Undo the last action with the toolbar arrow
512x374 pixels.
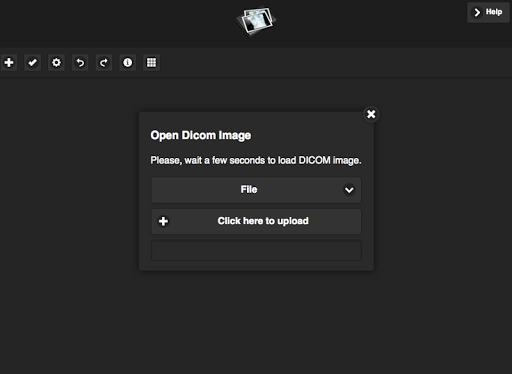80,62
